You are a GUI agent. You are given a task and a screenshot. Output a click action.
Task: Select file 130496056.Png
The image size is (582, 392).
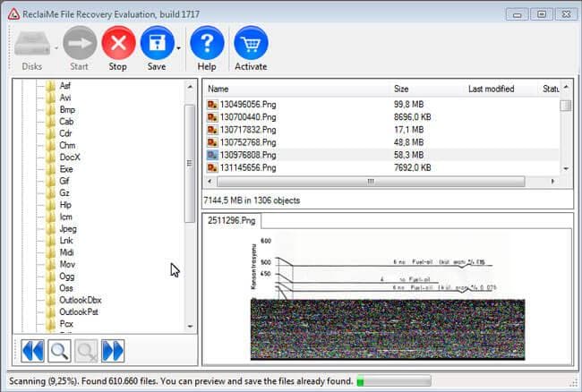pos(241,105)
